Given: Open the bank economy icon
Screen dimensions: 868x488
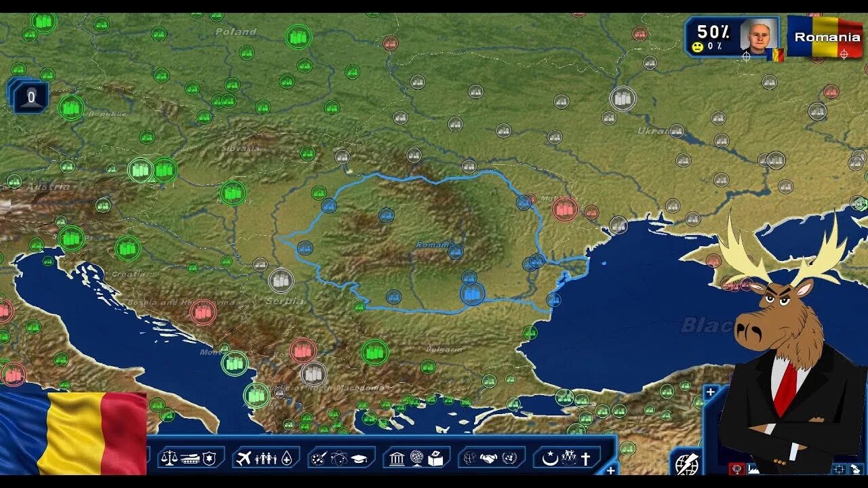Looking at the screenshot, I should coord(397,460).
